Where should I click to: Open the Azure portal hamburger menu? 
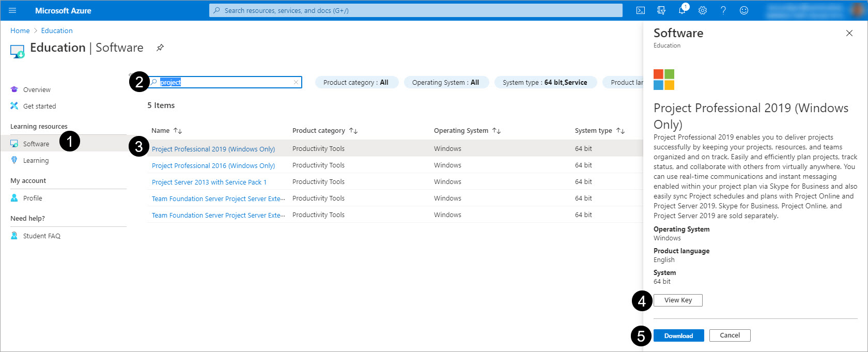(12, 10)
